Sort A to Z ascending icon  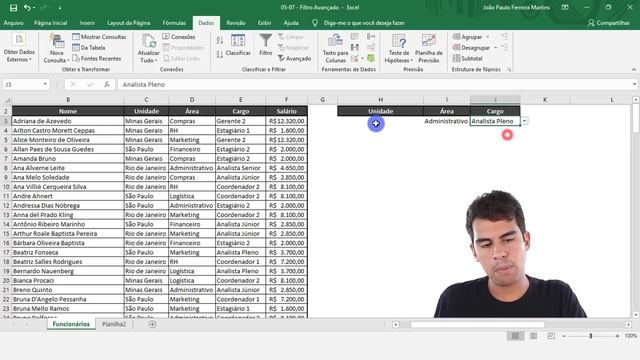[x=220, y=40]
